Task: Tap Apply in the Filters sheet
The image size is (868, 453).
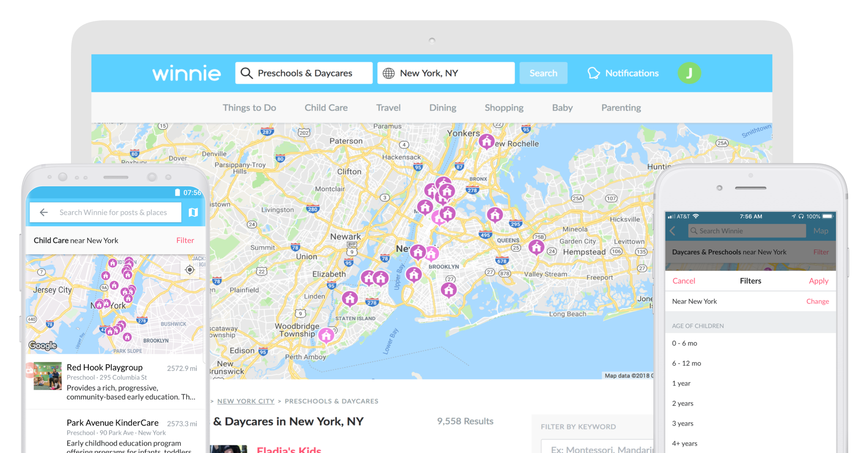Action: 819,281
